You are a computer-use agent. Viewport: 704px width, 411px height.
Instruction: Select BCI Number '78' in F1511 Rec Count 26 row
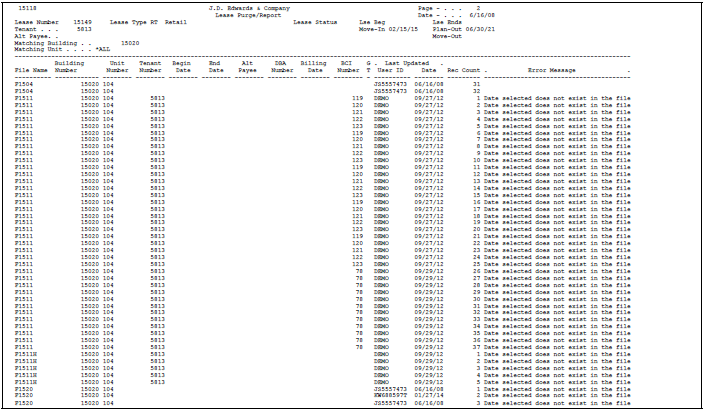click(x=360, y=271)
